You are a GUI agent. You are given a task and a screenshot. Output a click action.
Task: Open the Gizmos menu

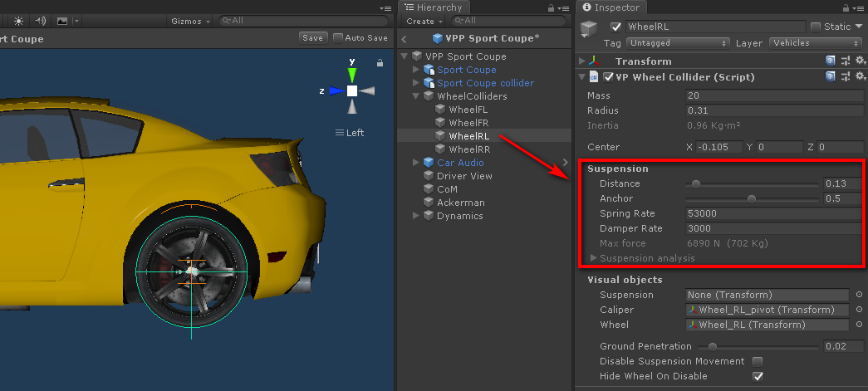190,21
